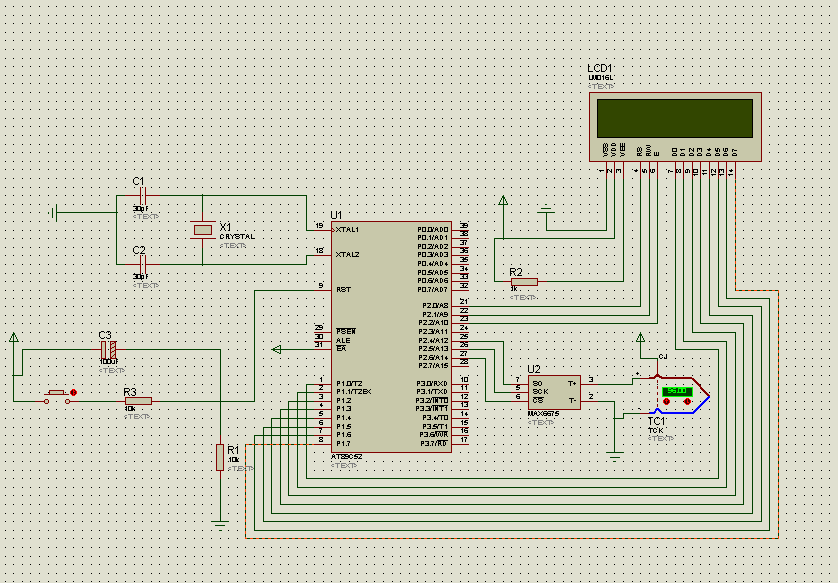The height and width of the screenshot is (583, 838).
Task: Select the power terminal arrow on the EA pin
Action: pos(276,349)
